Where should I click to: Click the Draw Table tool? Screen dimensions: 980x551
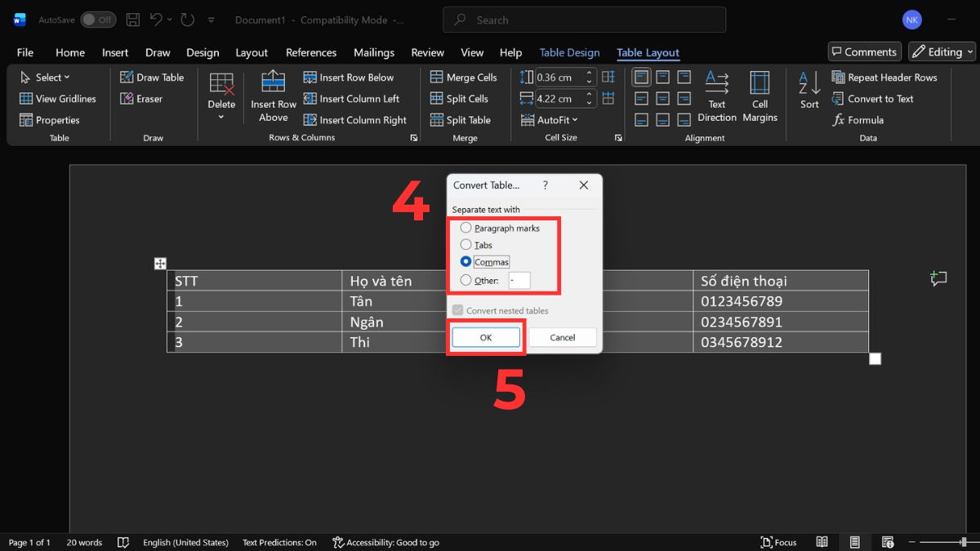152,78
